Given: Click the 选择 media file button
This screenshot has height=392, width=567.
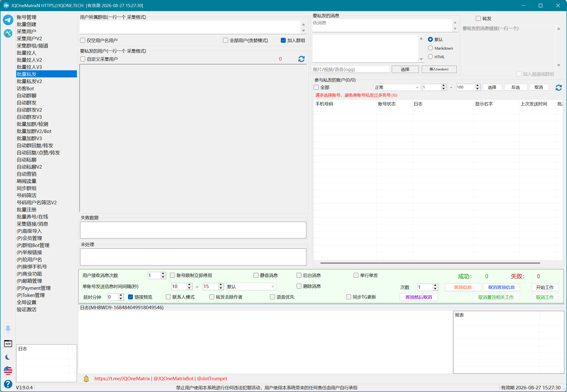Looking at the screenshot, I should 405,69.
